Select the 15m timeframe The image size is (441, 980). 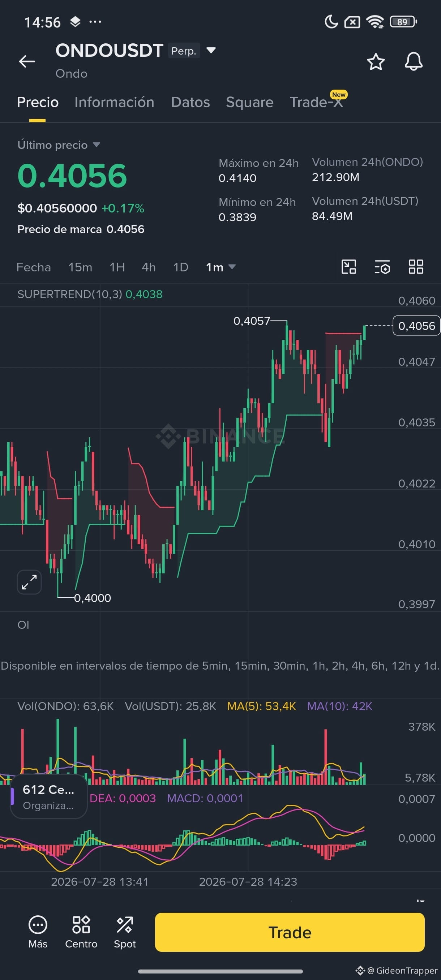[x=80, y=267]
